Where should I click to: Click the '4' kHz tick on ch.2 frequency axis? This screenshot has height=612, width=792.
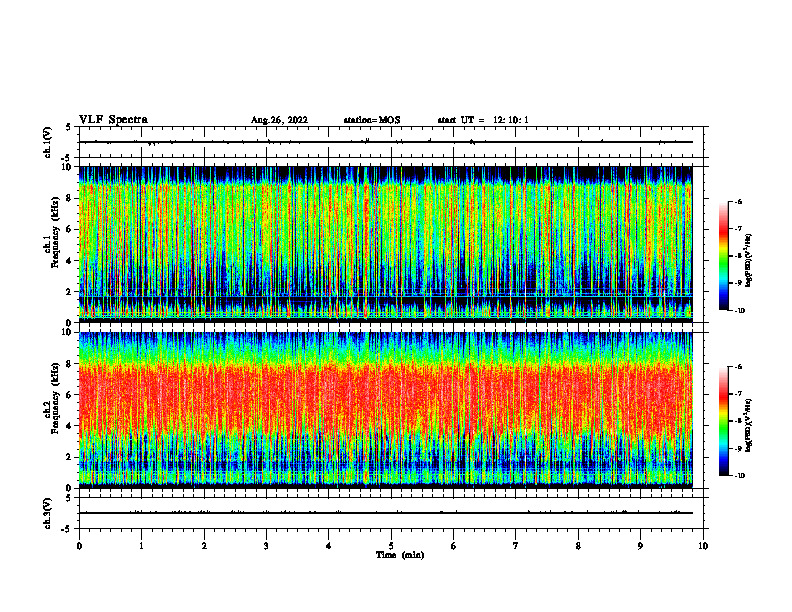click(70, 426)
